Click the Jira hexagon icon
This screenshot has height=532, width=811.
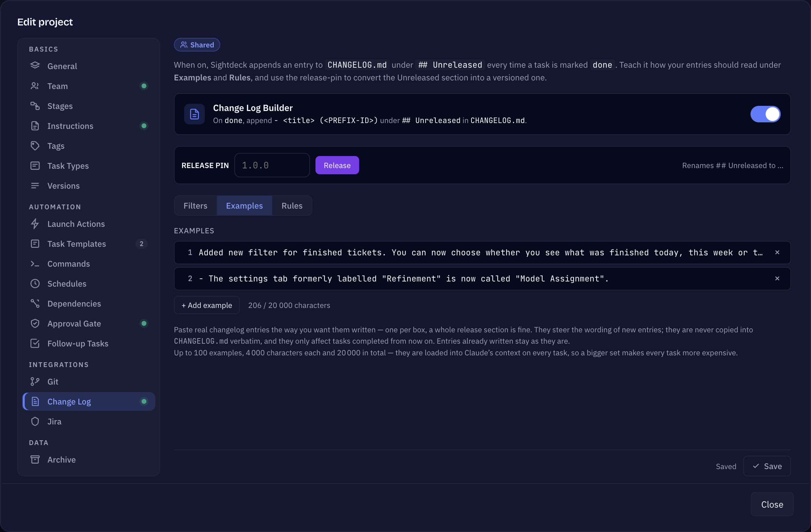point(35,421)
